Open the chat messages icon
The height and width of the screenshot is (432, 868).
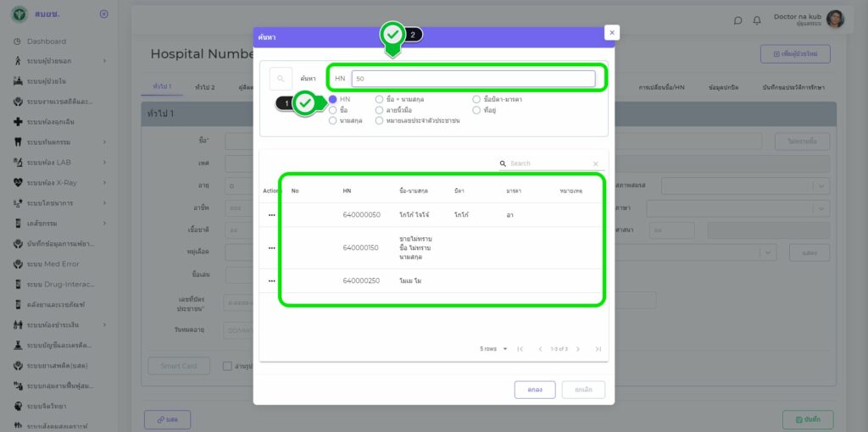737,20
